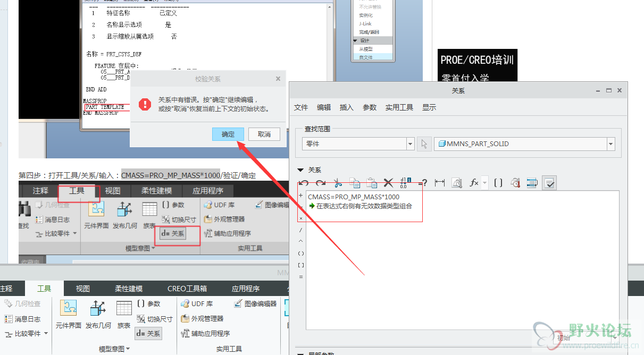
Task: Select 柔性建模 tab in tutorial image ribbon
Action: click(x=156, y=191)
